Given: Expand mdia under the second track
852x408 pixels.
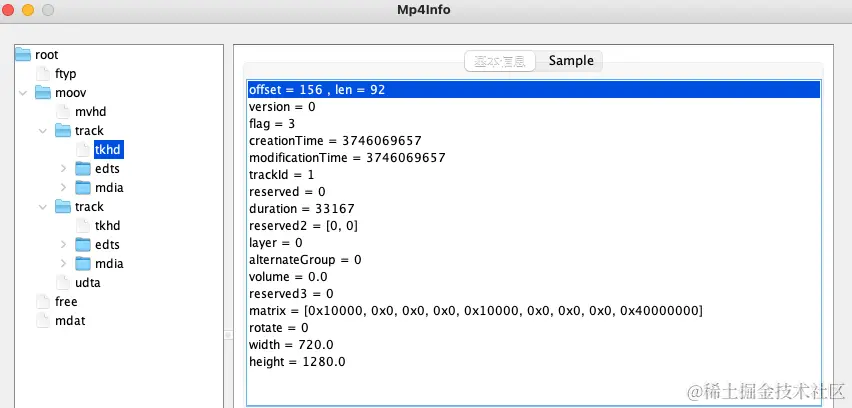Looking at the screenshot, I should (64, 263).
